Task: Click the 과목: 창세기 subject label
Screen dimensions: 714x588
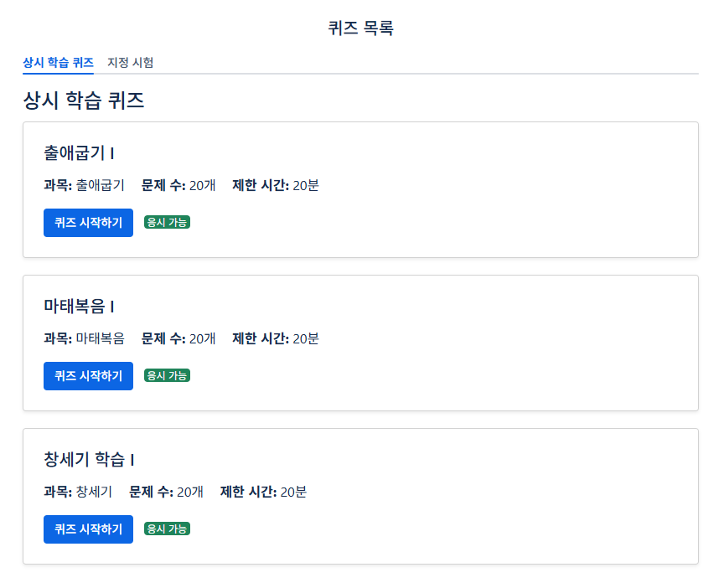Action: coord(78,492)
